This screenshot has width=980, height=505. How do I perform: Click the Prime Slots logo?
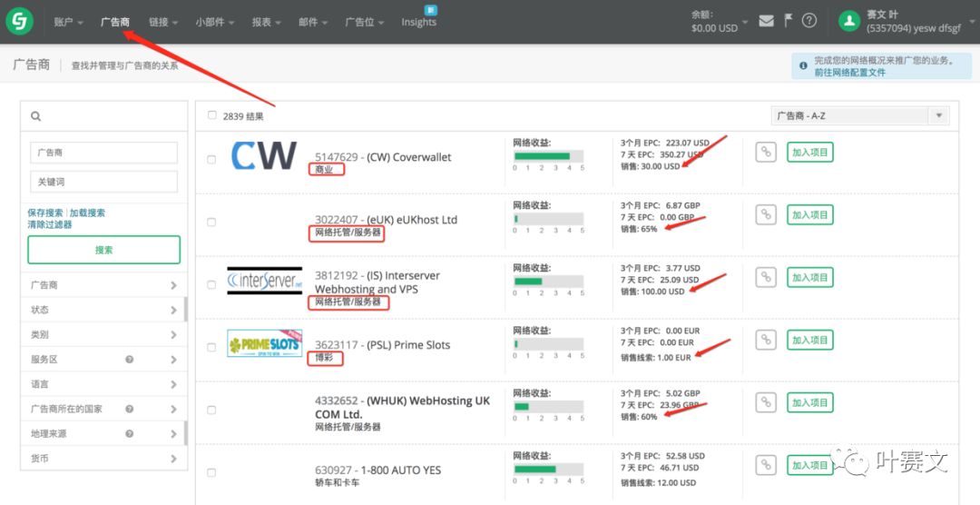pyautogui.click(x=264, y=343)
